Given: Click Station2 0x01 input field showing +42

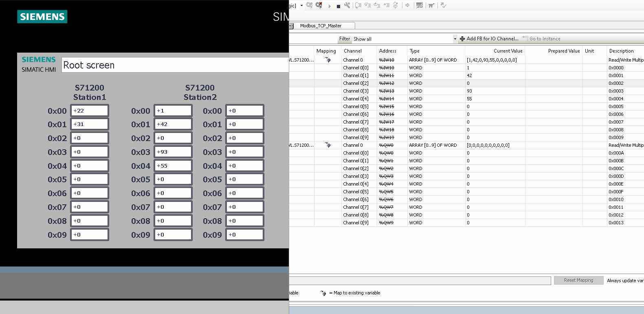Looking at the screenshot, I should pos(173,124).
